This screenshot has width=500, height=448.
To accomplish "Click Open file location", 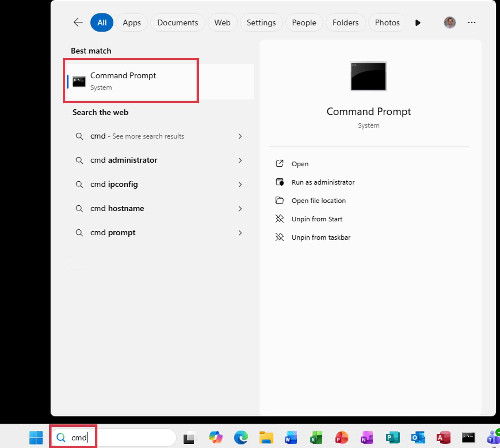I will [318, 200].
